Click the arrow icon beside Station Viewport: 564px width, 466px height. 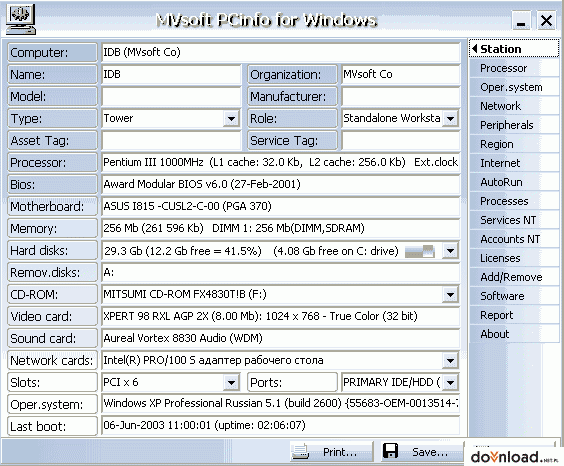coord(475,49)
